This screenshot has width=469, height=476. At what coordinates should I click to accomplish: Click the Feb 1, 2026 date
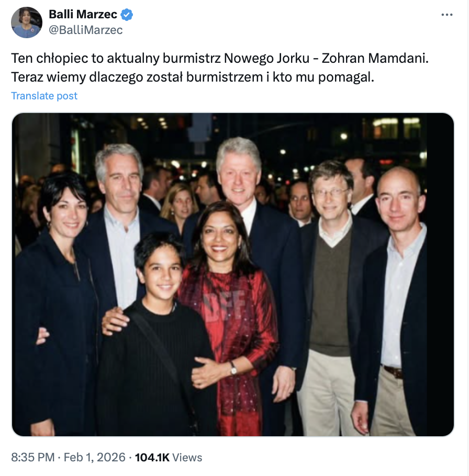[95, 457]
